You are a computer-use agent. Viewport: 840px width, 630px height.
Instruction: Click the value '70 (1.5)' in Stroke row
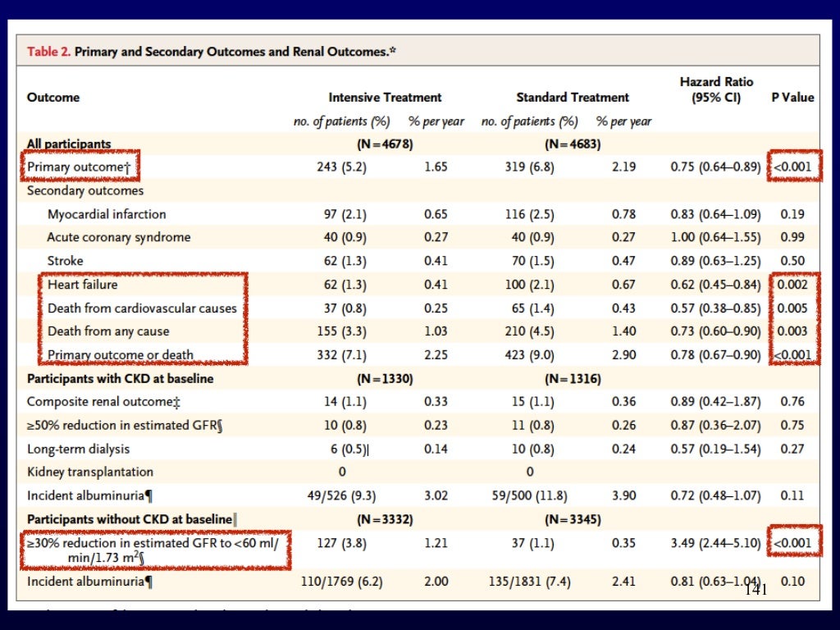point(532,261)
